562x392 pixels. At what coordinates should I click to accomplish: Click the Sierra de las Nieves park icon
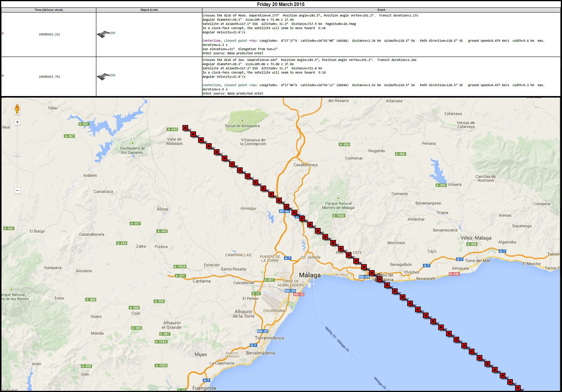[11, 289]
